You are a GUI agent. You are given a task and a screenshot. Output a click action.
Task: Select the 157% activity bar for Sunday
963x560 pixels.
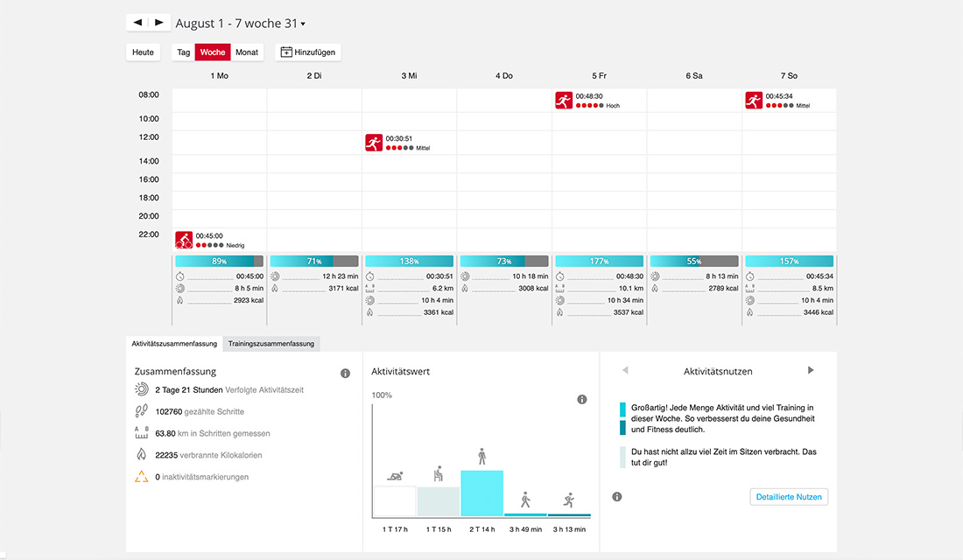click(789, 261)
